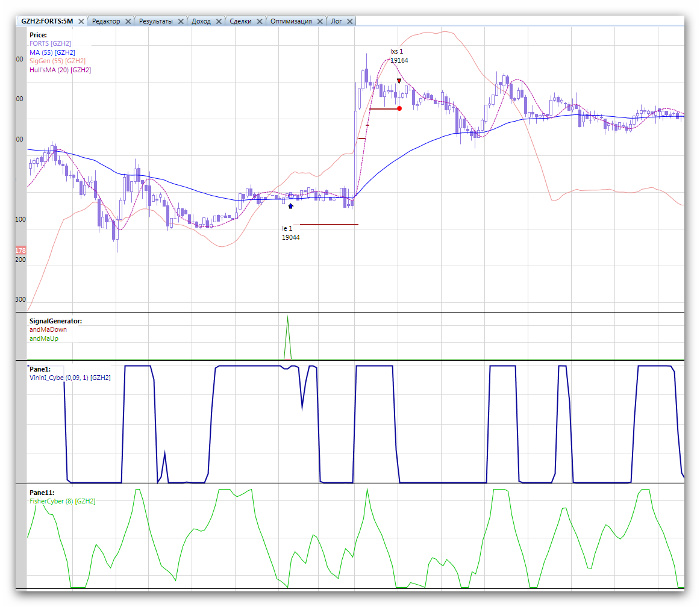The image size is (700, 607).
Task: Close the Редактор tab
Action: (x=128, y=21)
